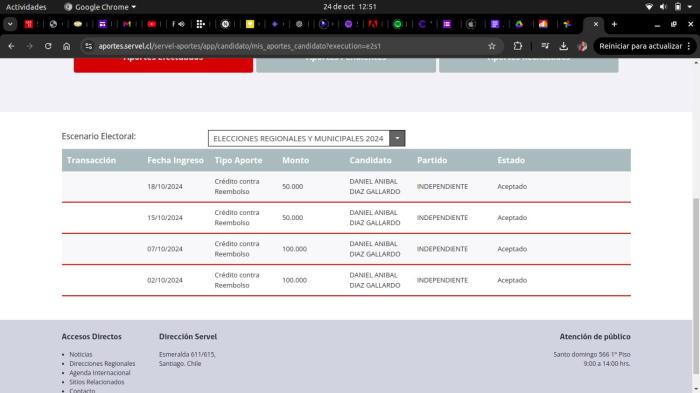Click the Partido column header
The width and height of the screenshot is (700, 393).
tap(432, 160)
